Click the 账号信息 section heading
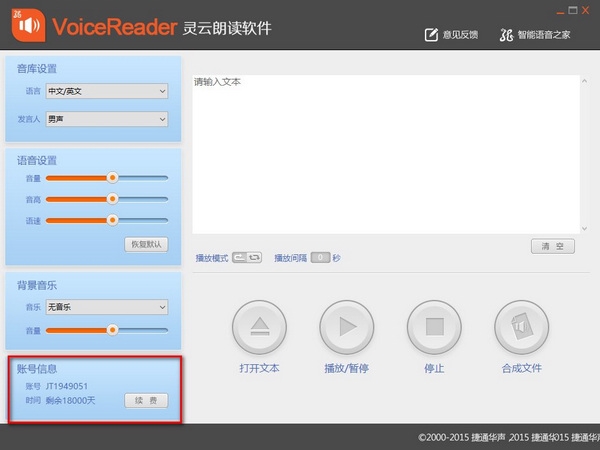The image size is (600, 450). click(37, 369)
